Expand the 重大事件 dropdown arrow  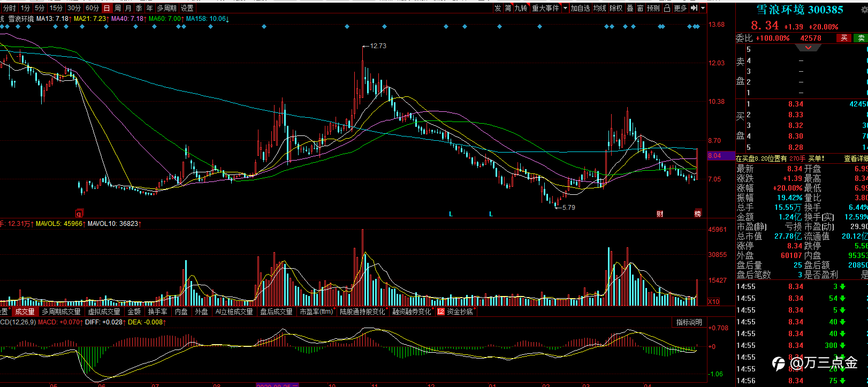(565, 8)
